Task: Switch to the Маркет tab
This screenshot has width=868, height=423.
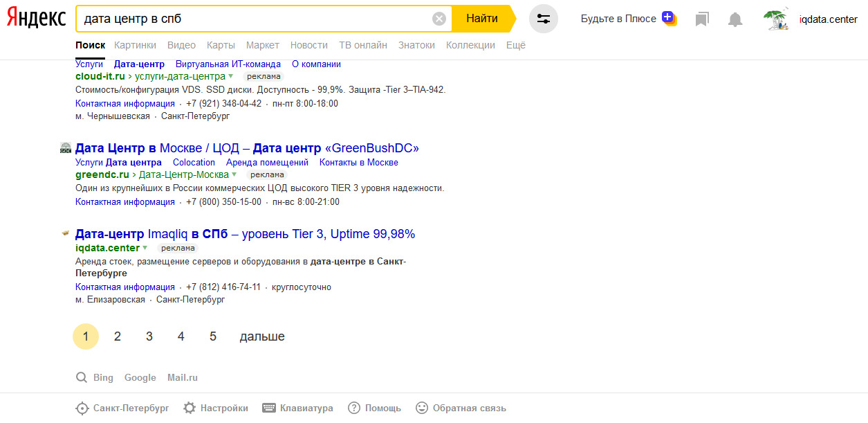Action: tap(263, 45)
